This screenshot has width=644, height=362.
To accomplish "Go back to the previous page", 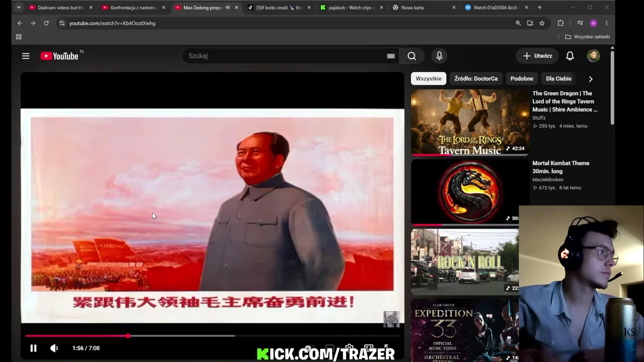I will [20, 23].
